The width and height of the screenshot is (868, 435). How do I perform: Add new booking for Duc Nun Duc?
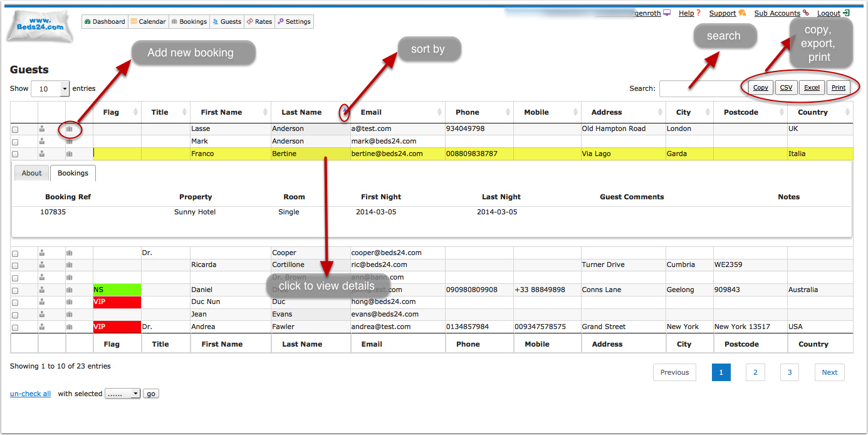70,302
